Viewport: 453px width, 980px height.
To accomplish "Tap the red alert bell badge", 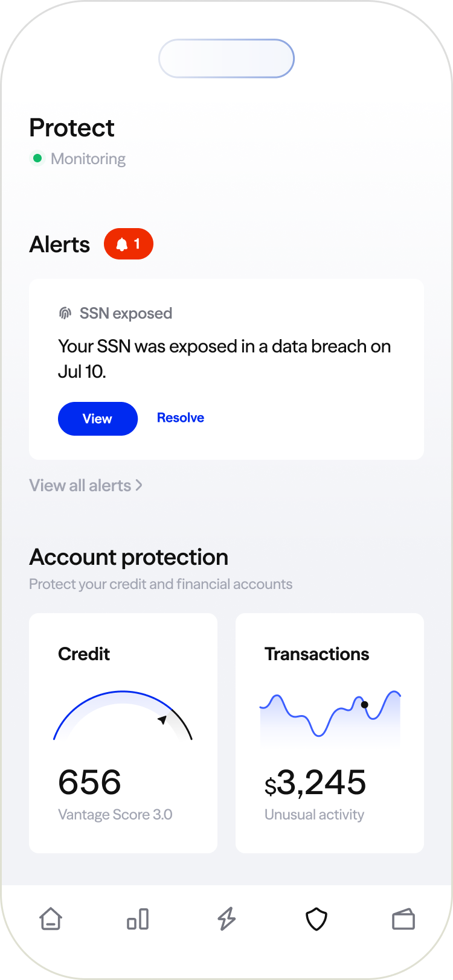I will (128, 244).
